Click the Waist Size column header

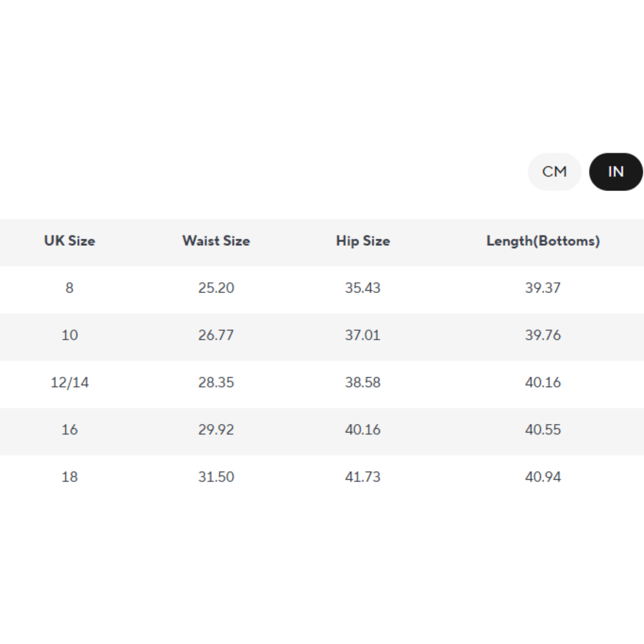(216, 241)
